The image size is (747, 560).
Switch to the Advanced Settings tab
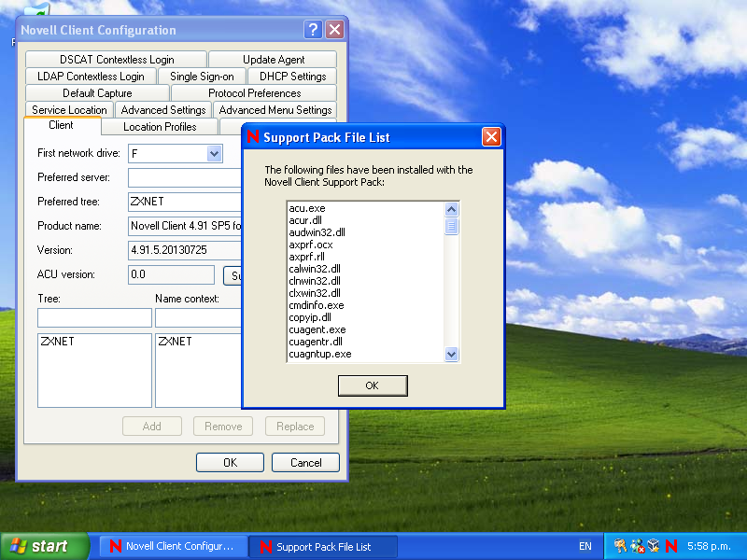coord(162,110)
